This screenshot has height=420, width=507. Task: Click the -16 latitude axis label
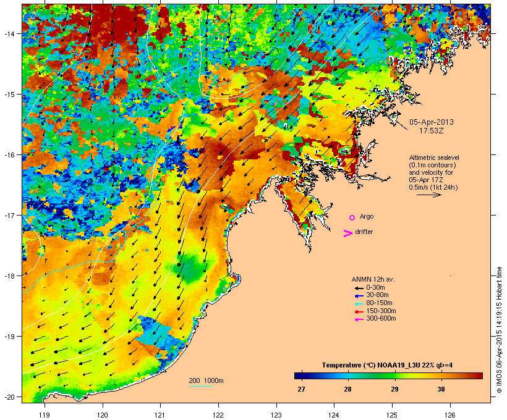click(x=9, y=155)
